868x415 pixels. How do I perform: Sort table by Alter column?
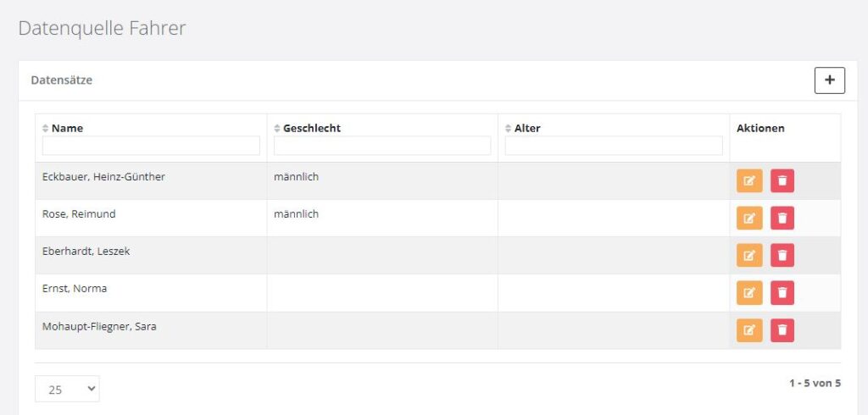[526, 129]
